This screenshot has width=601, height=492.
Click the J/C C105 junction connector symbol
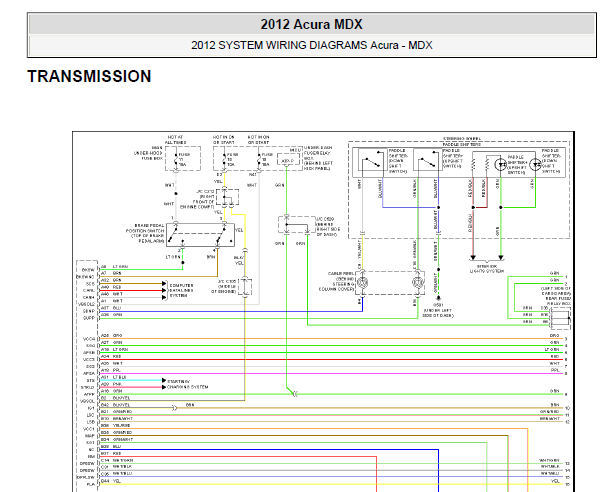click(245, 287)
